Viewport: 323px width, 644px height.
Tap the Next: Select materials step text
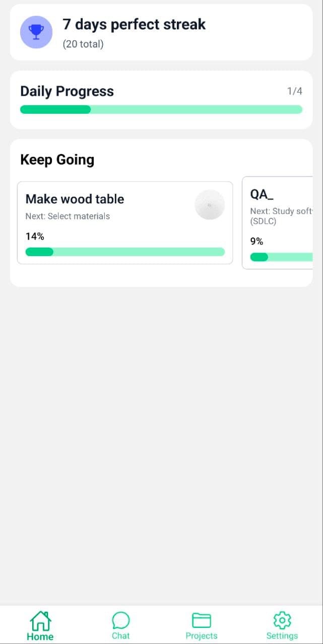68,216
